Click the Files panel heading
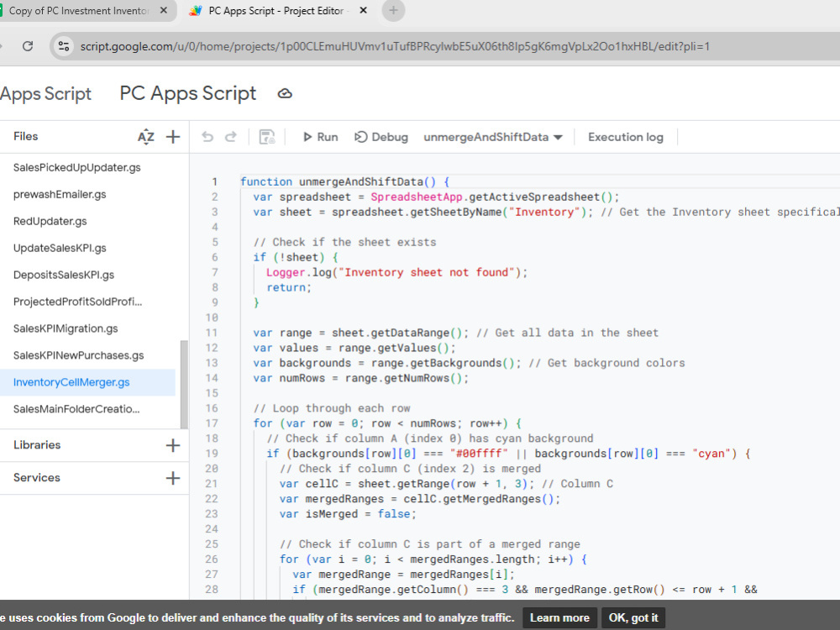 (26, 137)
